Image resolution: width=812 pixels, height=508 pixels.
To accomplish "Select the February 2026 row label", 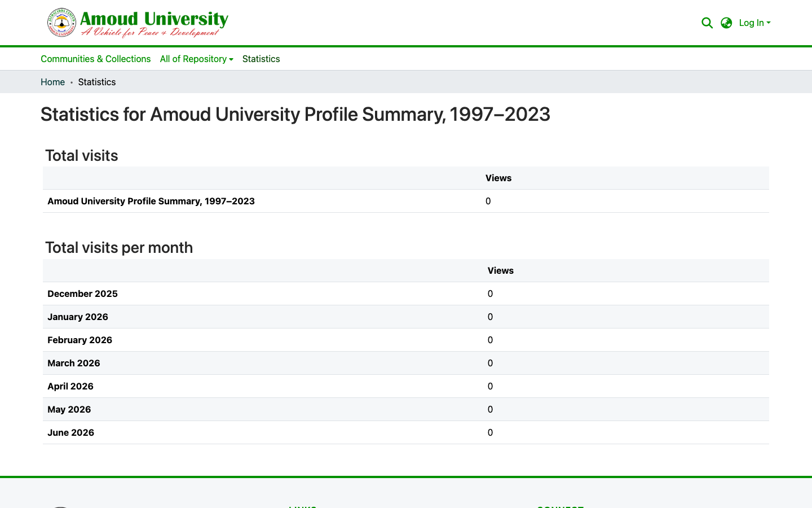I will 80,340.
